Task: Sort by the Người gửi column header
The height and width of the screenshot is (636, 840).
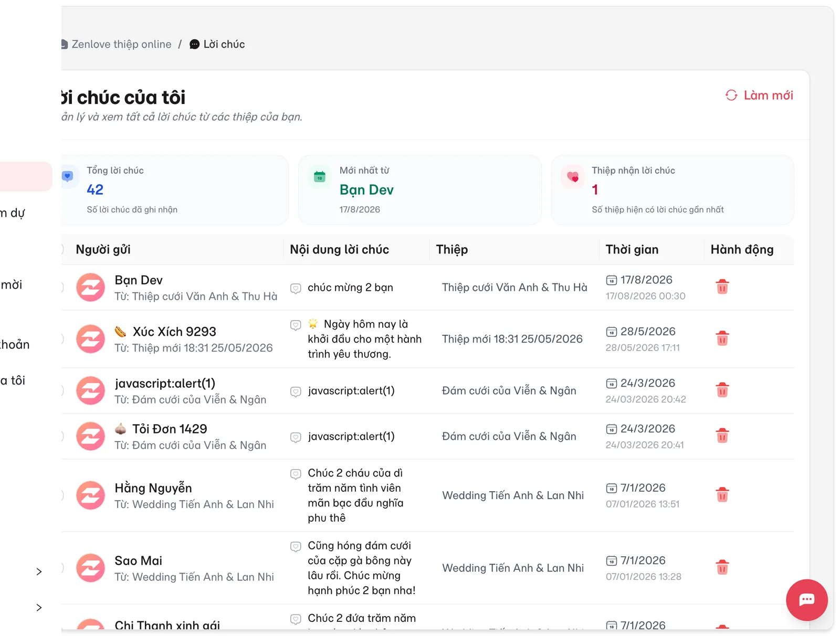Action: click(x=103, y=249)
